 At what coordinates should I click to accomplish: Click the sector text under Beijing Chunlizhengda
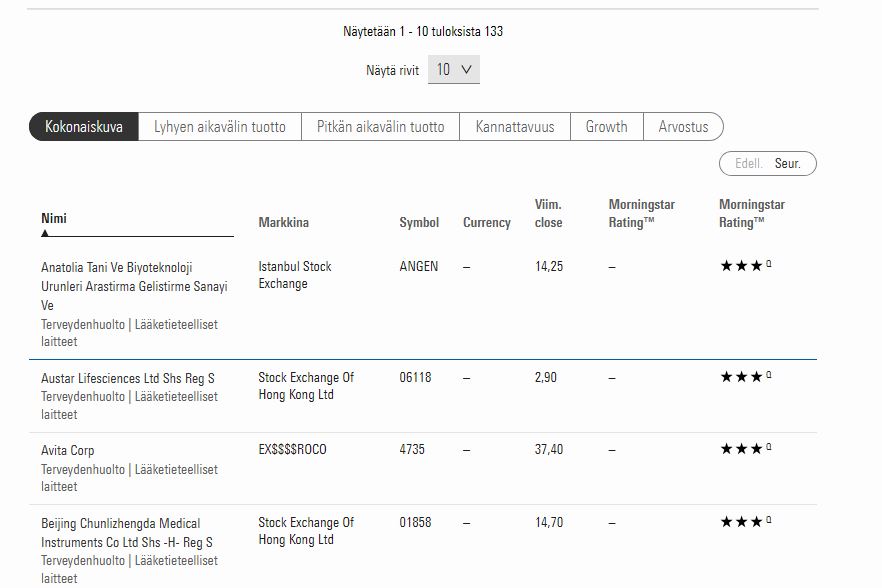[x=129, y=569]
